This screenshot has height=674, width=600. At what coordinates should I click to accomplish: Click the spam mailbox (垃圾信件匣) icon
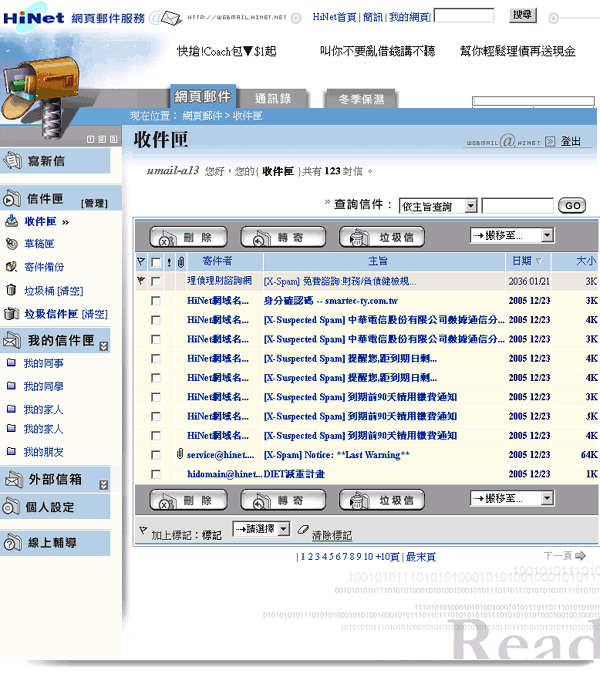(12, 314)
